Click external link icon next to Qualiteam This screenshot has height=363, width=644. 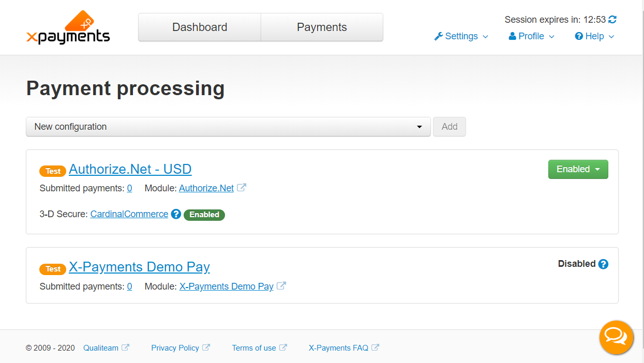tap(125, 347)
